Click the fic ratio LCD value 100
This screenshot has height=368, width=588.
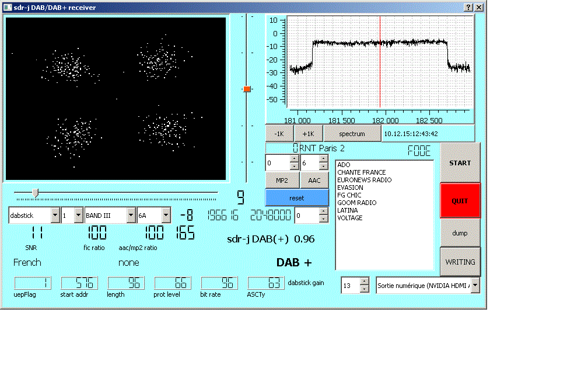pos(97,233)
